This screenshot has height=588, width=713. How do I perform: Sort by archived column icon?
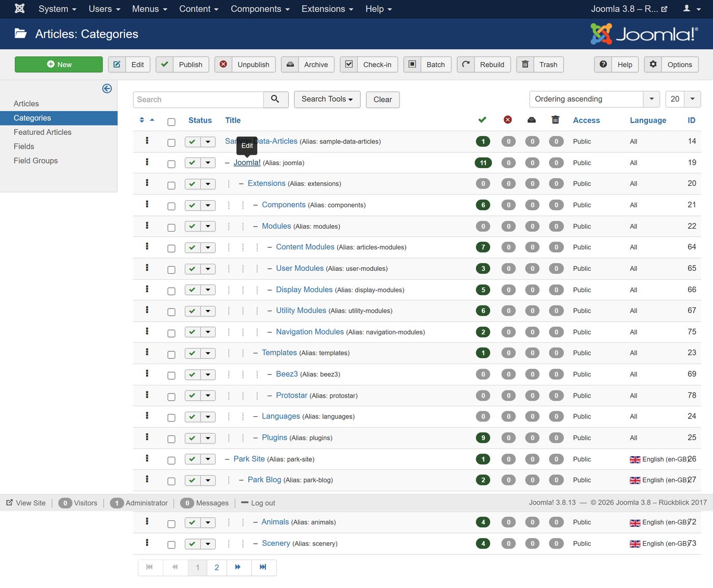(x=532, y=120)
